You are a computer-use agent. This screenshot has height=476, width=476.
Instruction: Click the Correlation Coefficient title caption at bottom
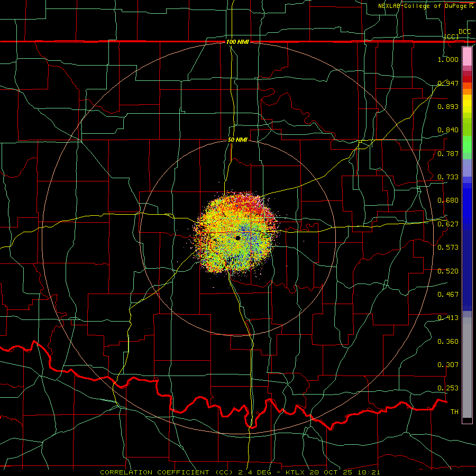(240, 472)
